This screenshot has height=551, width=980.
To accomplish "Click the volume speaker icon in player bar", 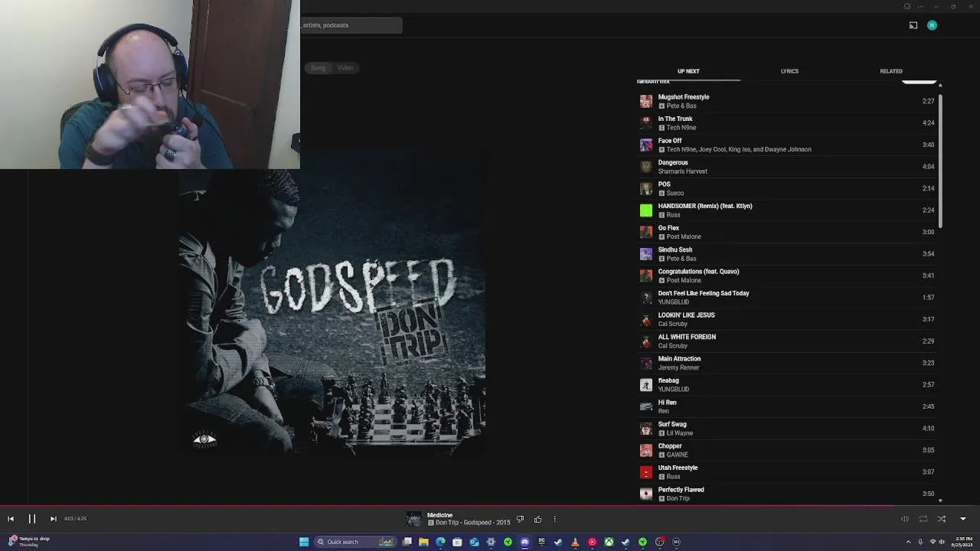I will 904,519.
